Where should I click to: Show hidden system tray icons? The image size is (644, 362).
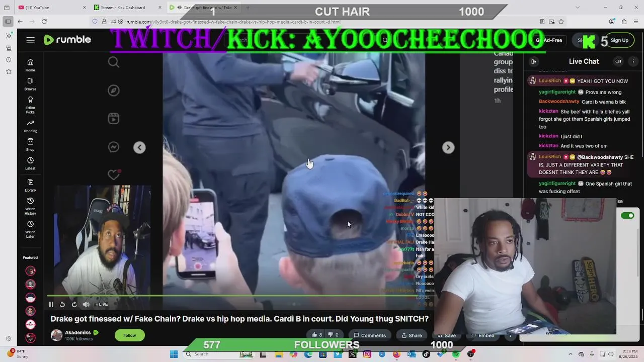pos(570,354)
